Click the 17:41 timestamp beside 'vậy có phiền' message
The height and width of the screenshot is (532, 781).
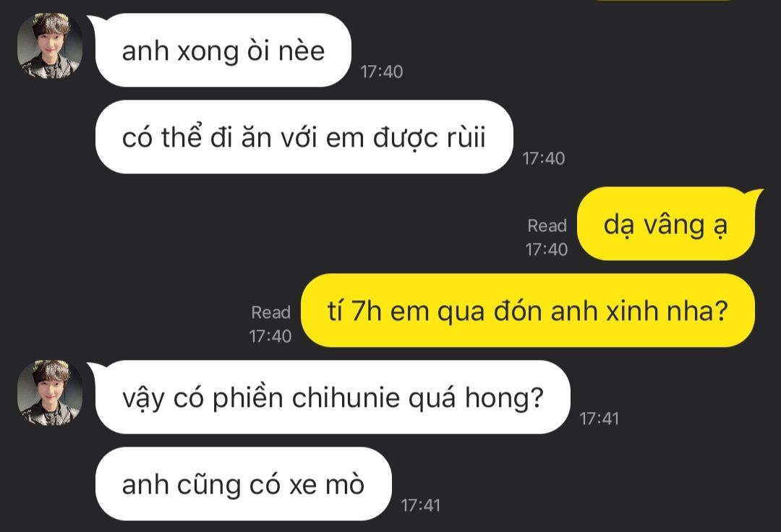point(599,419)
